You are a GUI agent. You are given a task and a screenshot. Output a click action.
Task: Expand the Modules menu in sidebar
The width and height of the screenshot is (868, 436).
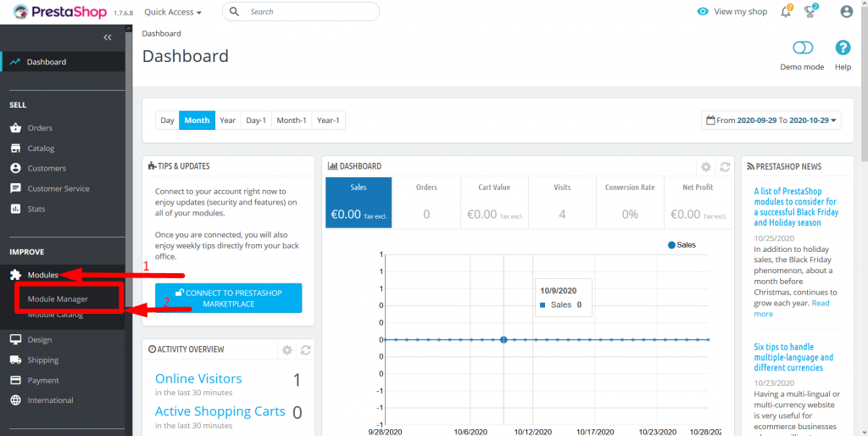coord(42,275)
